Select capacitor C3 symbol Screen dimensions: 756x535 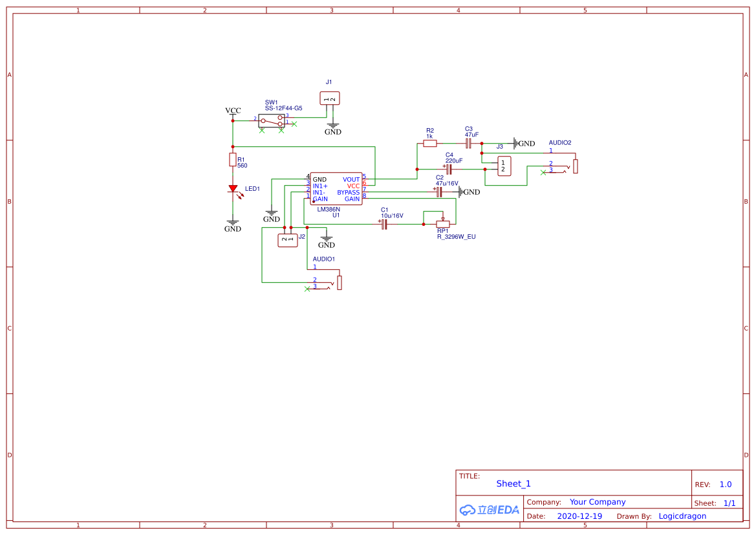468,143
